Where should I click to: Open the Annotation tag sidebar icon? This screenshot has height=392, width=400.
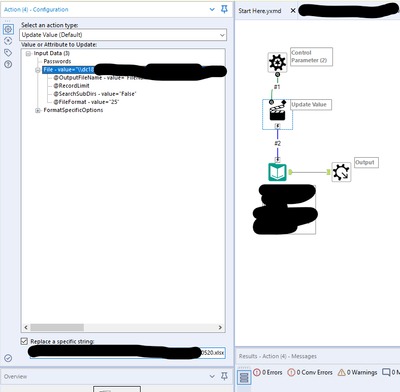point(8,52)
